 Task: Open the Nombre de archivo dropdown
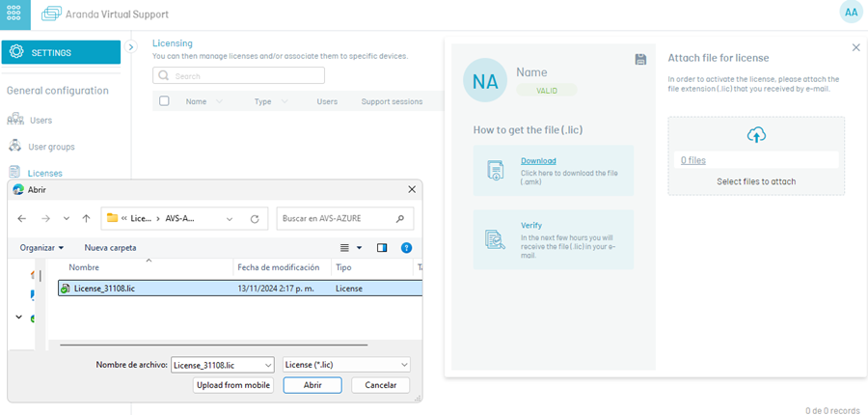(268, 365)
